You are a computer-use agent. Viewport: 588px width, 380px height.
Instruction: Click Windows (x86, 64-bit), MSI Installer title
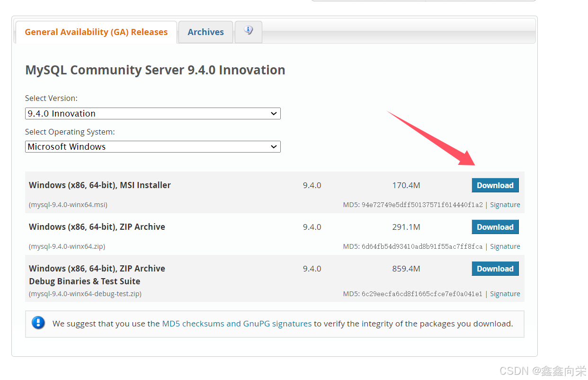(x=100, y=185)
